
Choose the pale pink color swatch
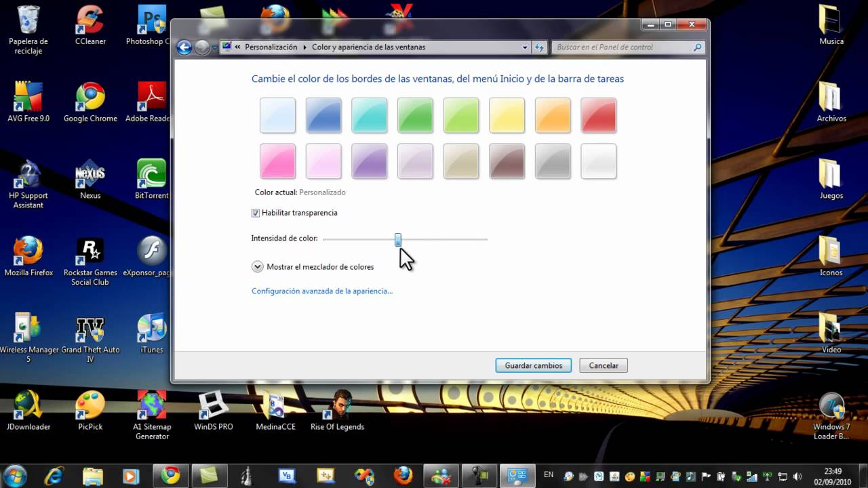coord(323,161)
